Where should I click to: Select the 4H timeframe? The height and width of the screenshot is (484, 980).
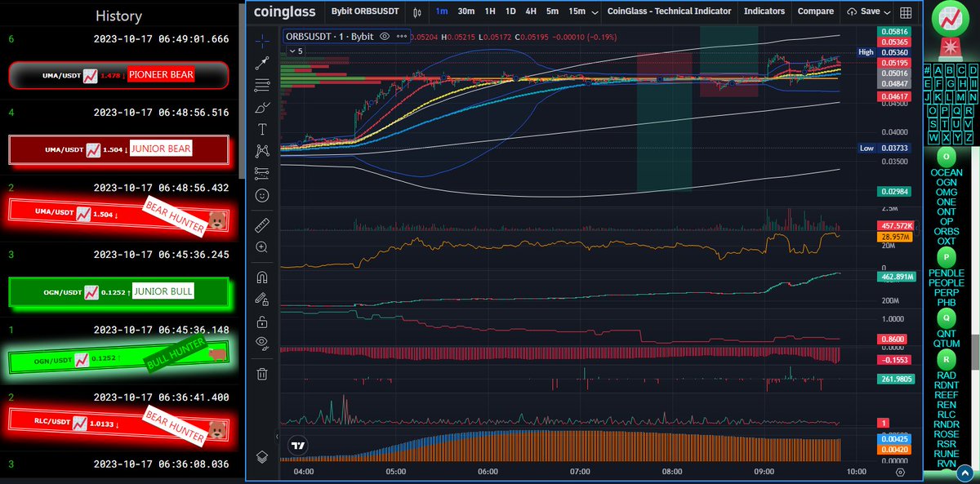pos(531,11)
